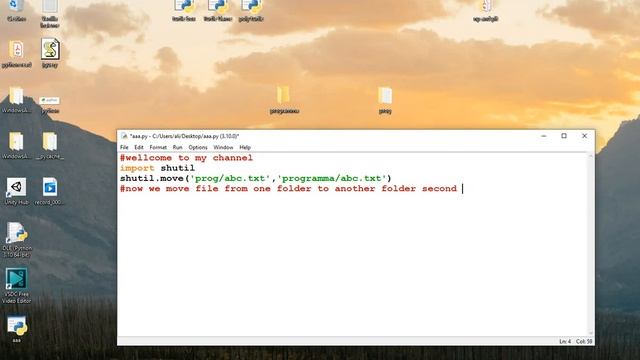Select the PDF document desktop icon
This screenshot has height=360, width=640.
[x=16, y=53]
